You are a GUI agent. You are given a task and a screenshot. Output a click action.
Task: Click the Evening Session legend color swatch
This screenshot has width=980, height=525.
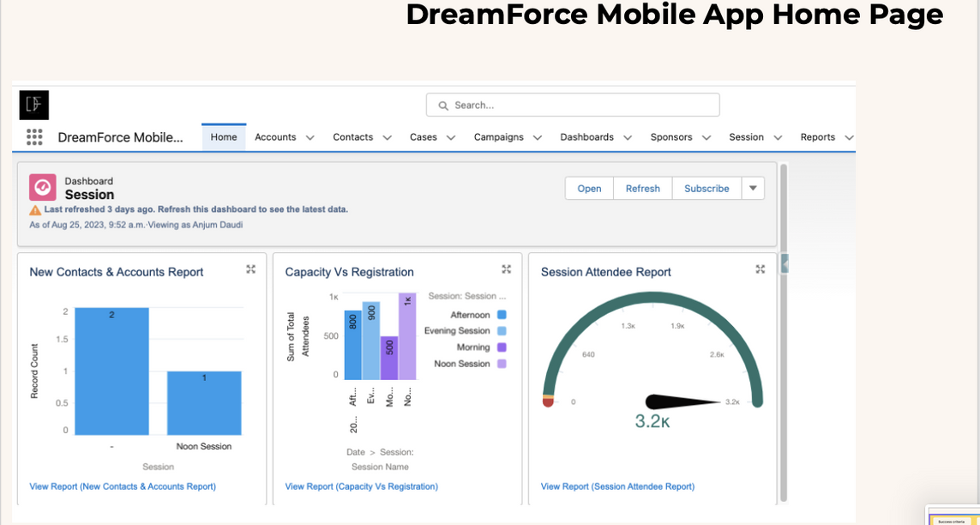click(502, 331)
